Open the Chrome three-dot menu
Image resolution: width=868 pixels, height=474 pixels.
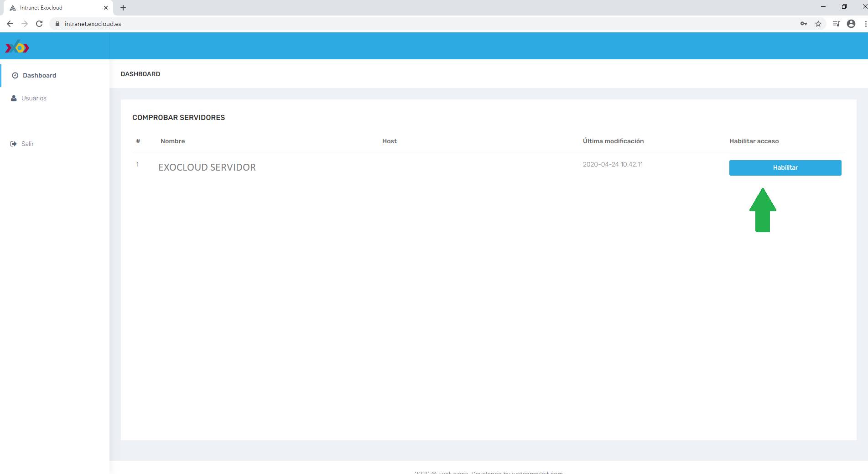tap(865, 24)
